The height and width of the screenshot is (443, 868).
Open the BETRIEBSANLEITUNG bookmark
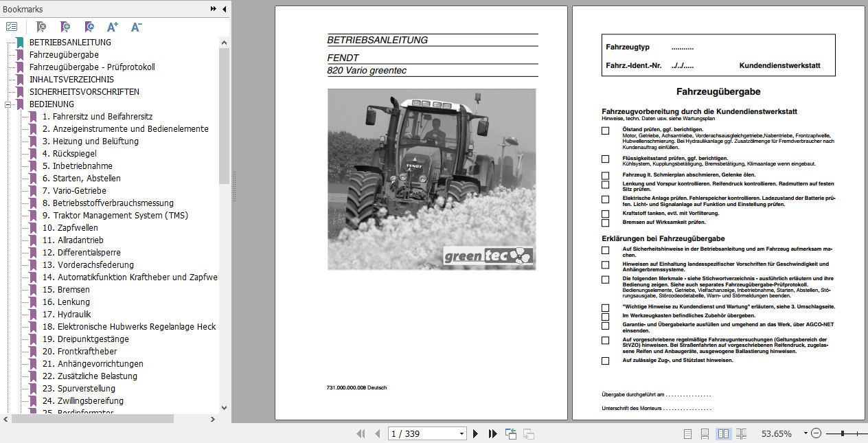[70, 42]
